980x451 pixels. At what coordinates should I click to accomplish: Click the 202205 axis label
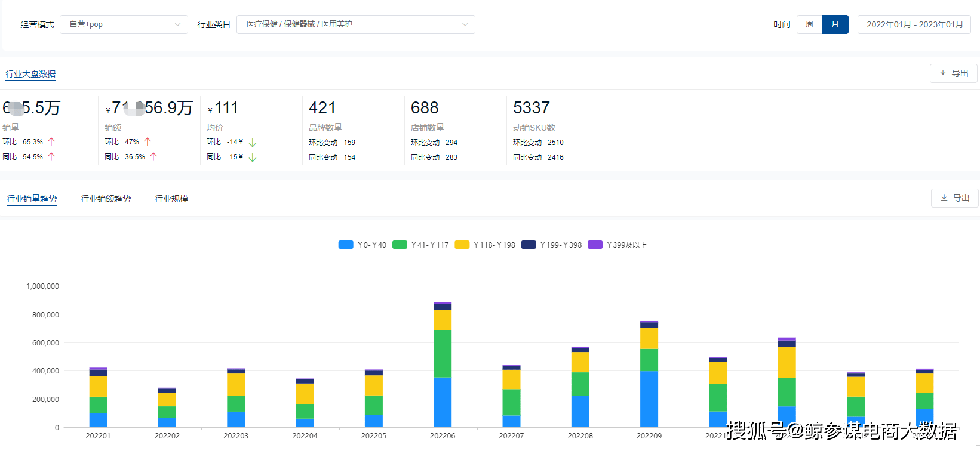(x=374, y=436)
